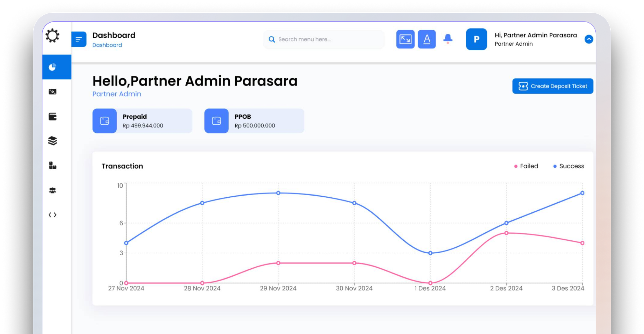Open the dashboard pie chart sidebar icon

coord(52,67)
